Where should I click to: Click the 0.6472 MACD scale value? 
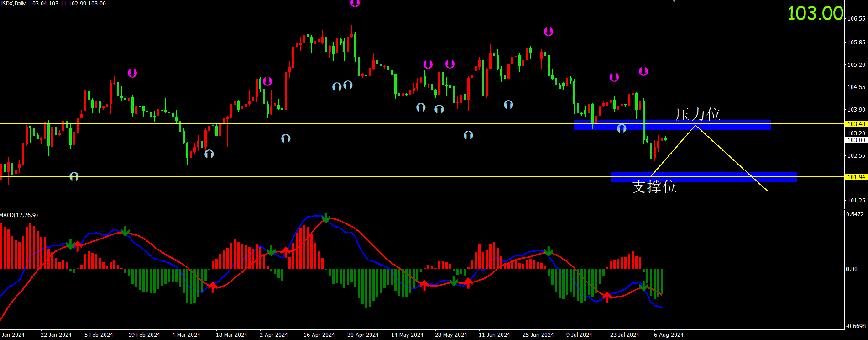click(x=855, y=214)
